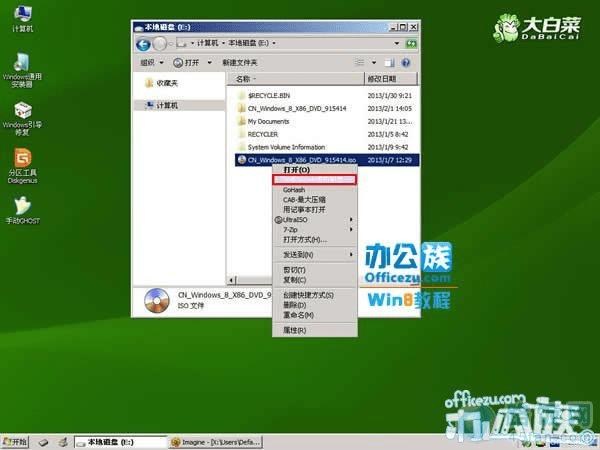The width and height of the screenshot is (600, 450).
Task: Select the CN_Windows_8_X86_DVD_915414 folder
Action: tap(297, 109)
